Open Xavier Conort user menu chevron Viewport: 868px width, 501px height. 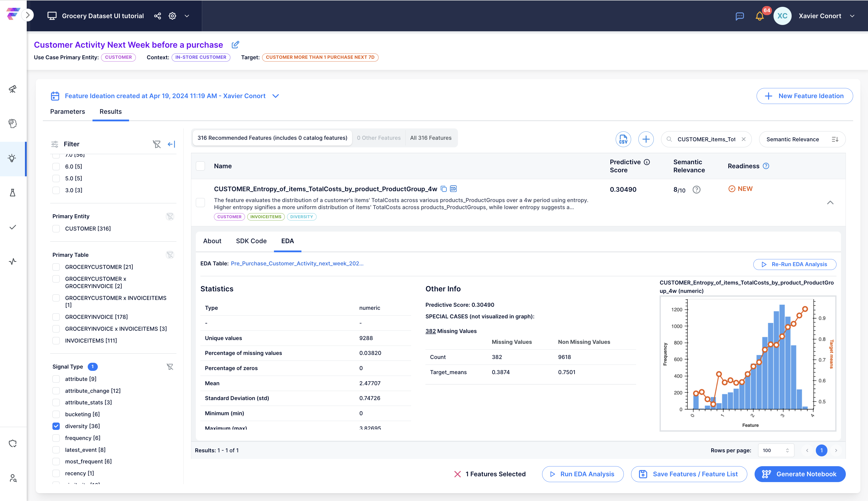[x=852, y=16]
